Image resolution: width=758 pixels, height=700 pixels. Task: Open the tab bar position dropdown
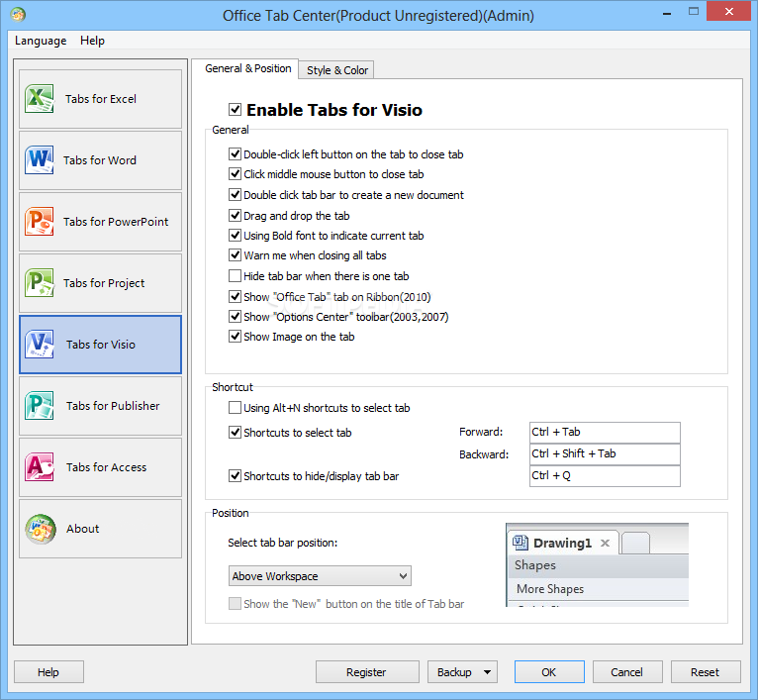[x=320, y=575]
